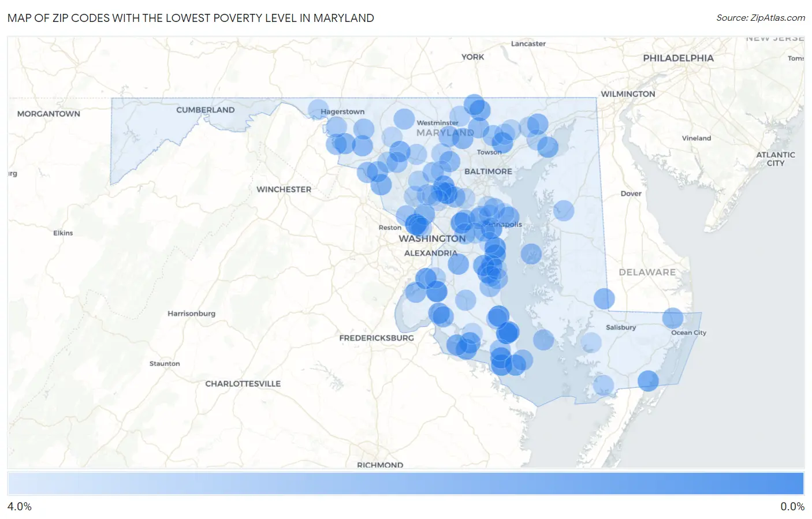
Task: Click the Westminster town label
Action: (x=437, y=123)
